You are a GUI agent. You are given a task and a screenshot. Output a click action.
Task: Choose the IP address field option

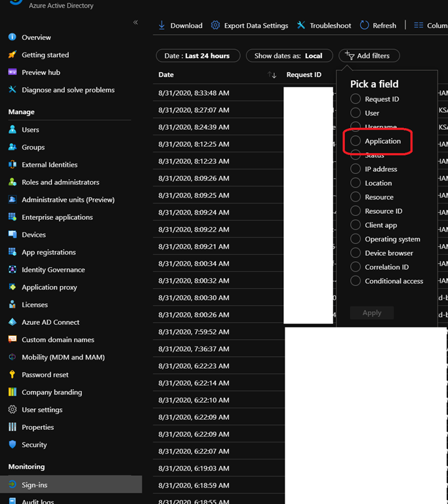tap(356, 169)
